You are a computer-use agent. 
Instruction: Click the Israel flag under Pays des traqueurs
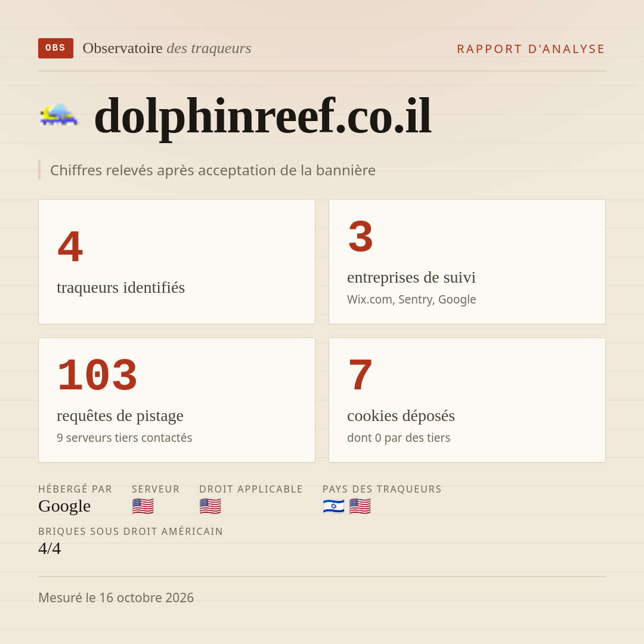[333, 506]
